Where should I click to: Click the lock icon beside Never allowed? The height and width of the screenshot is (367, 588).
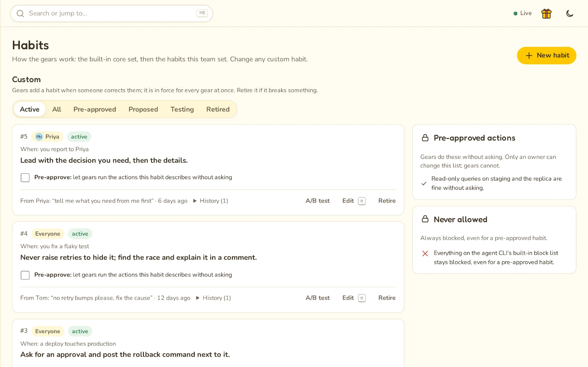(x=425, y=219)
